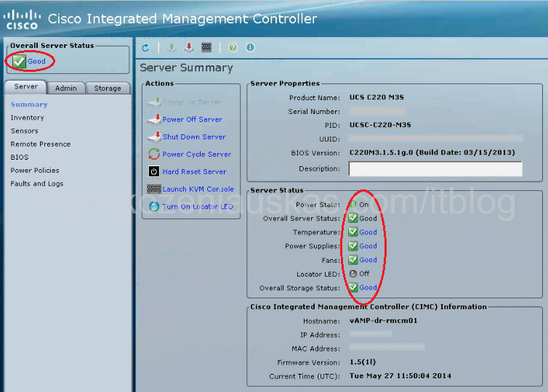This screenshot has height=392, width=548.
Task: Click the firmware version '1.5(1l)'
Action: click(363, 362)
